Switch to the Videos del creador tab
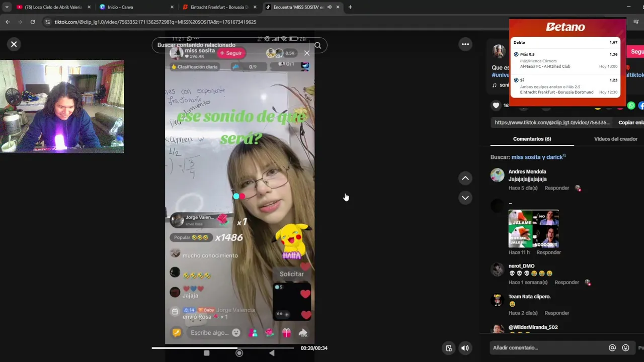Image resolution: width=644 pixels, height=362 pixels. point(615,139)
